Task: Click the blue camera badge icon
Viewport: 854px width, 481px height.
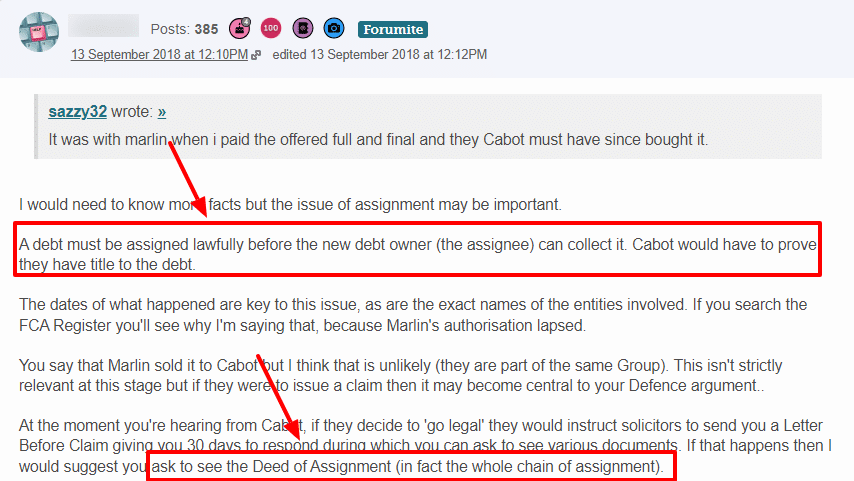Action: [334, 28]
